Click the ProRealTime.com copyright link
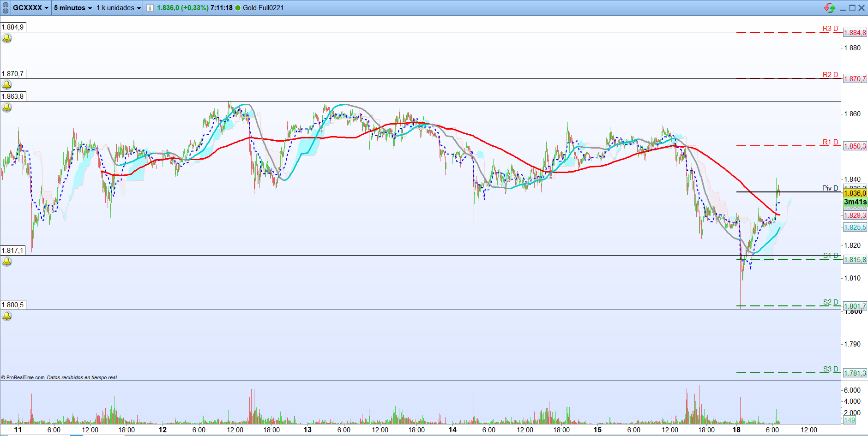This screenshot has height=436, width=868. click(23, 377)
